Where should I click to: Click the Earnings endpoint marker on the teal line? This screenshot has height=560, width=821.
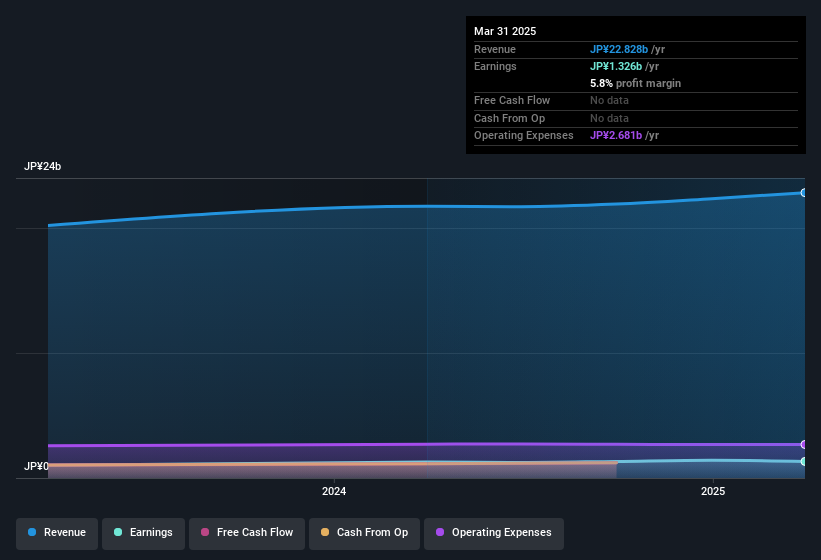point(804,461)
